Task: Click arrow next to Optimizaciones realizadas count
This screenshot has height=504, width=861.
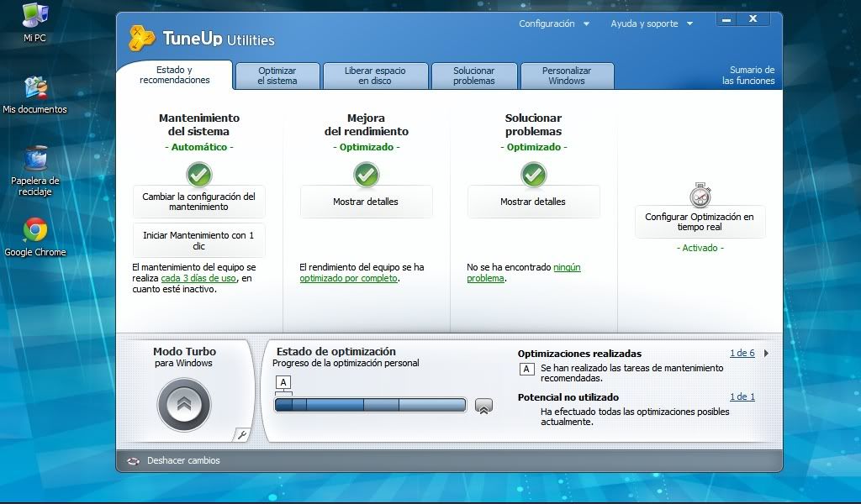Action: (766, 354)
